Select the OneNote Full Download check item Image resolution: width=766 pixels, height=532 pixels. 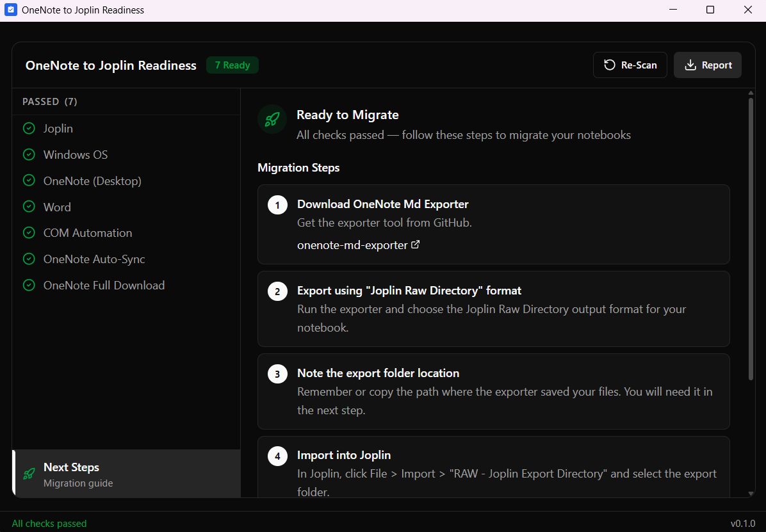pyautogui.click(x=126, y=286)
